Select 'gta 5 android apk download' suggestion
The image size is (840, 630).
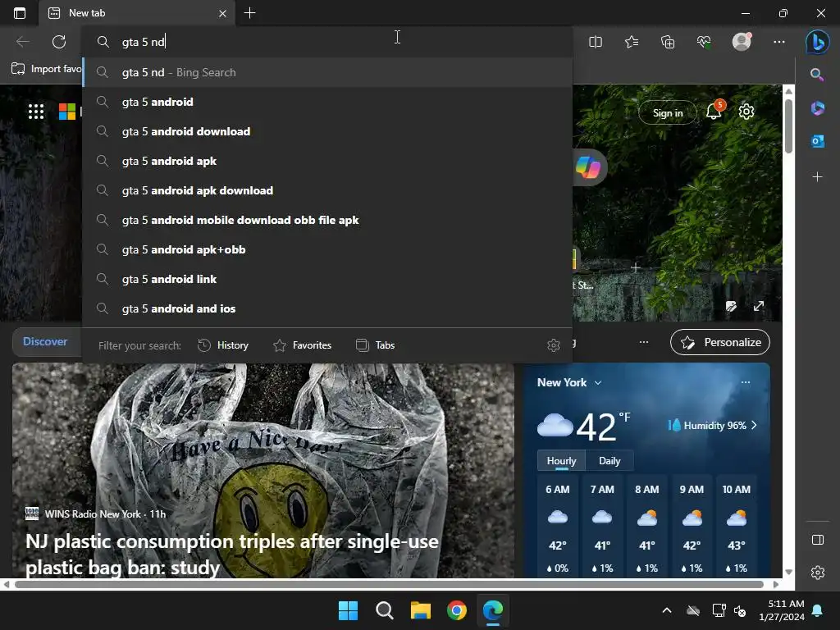tap(328, 190)
